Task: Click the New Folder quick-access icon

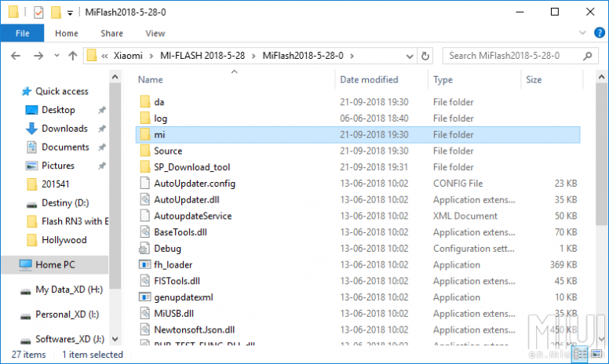Action: pos(56,13)
